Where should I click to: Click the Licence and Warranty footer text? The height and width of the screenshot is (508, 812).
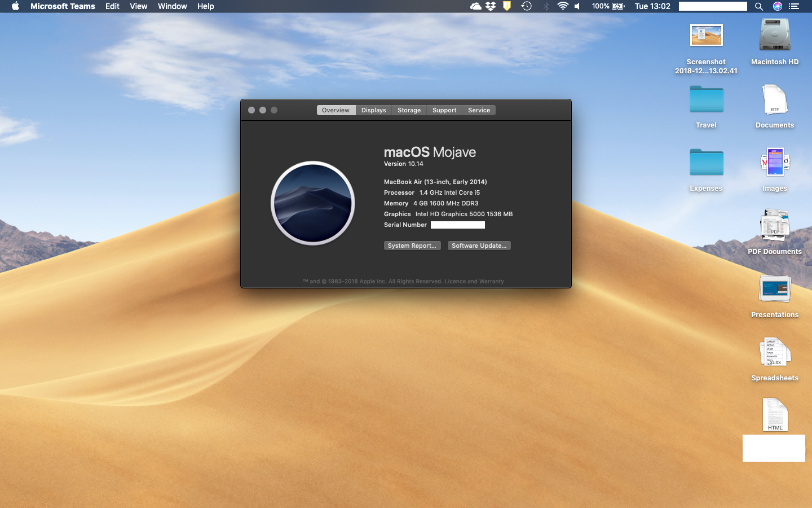point(474,281)
